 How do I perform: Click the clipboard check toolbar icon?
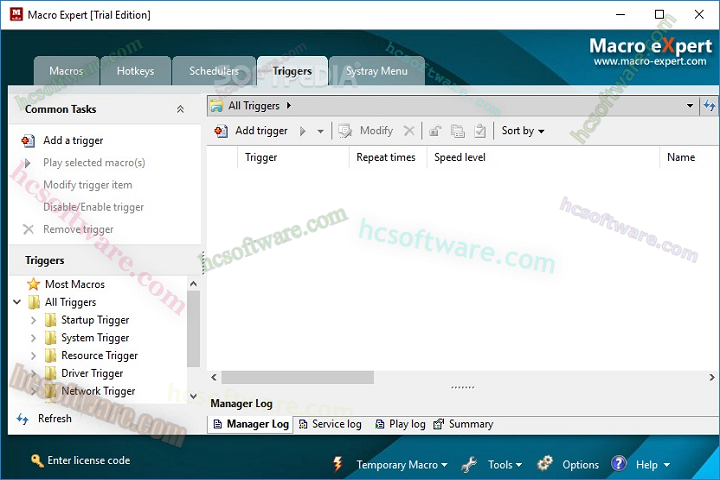coord(480,131)
